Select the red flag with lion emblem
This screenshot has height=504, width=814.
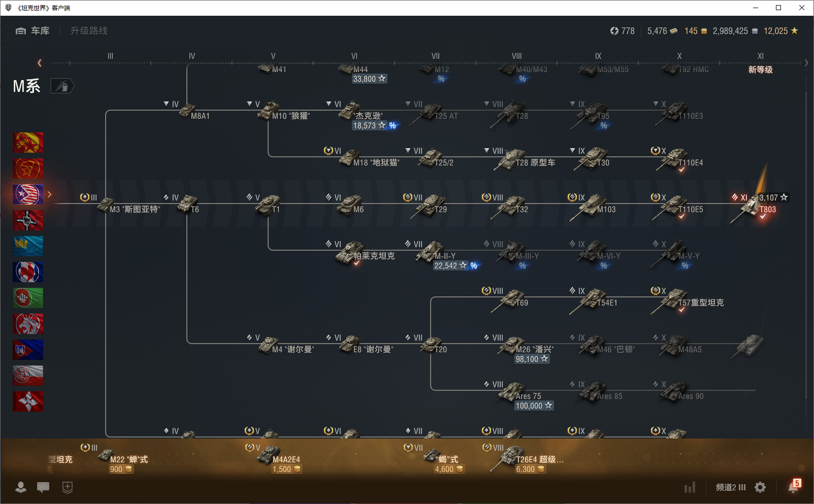28,324
